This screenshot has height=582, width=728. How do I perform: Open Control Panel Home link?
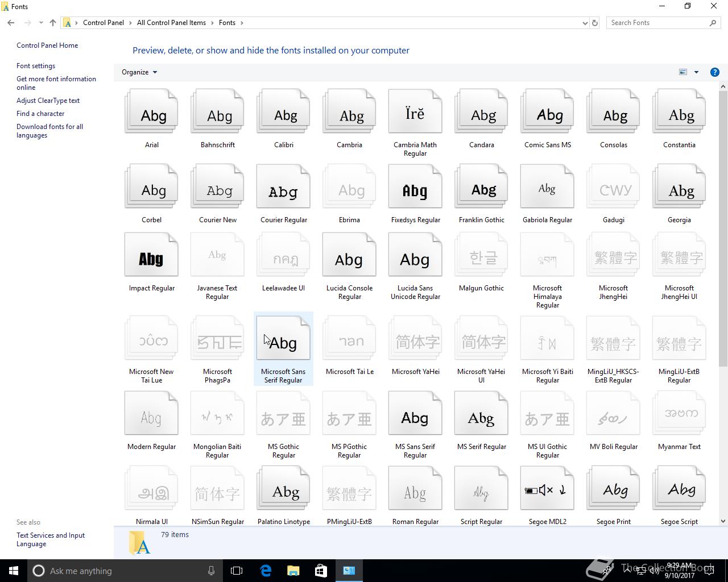[47, 45]
